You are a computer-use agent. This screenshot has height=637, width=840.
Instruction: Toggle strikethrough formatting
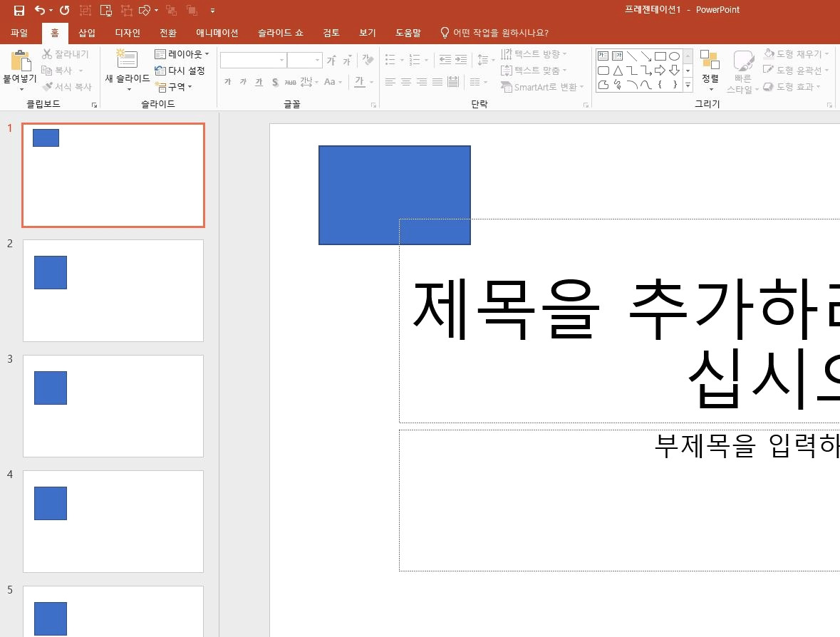[291, 82]
